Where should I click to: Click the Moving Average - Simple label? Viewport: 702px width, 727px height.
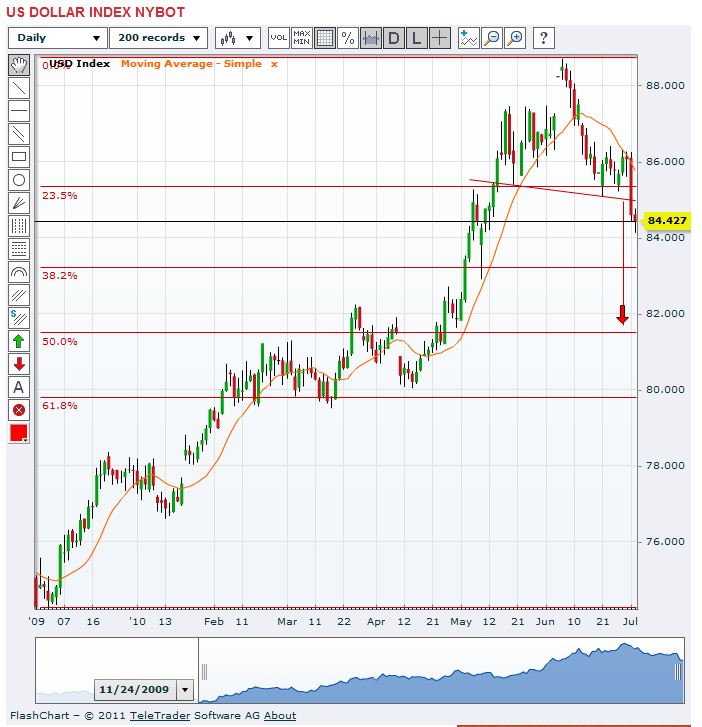tap(191, 64)
